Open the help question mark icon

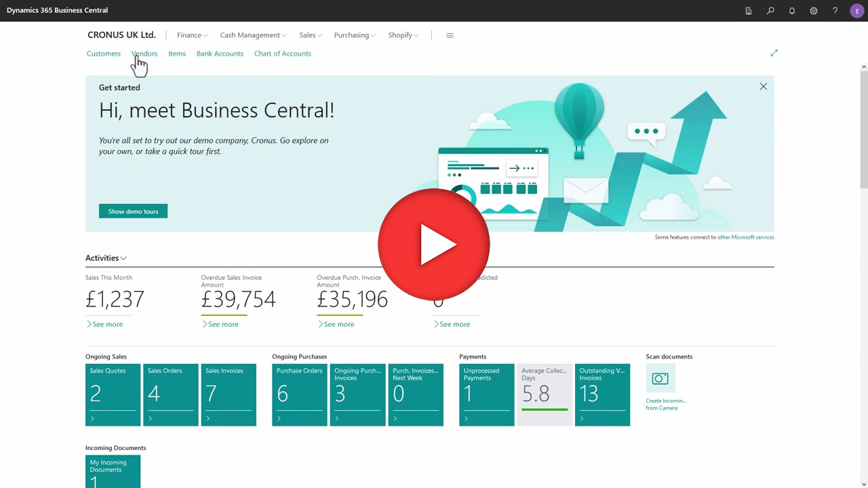point(835,11)
